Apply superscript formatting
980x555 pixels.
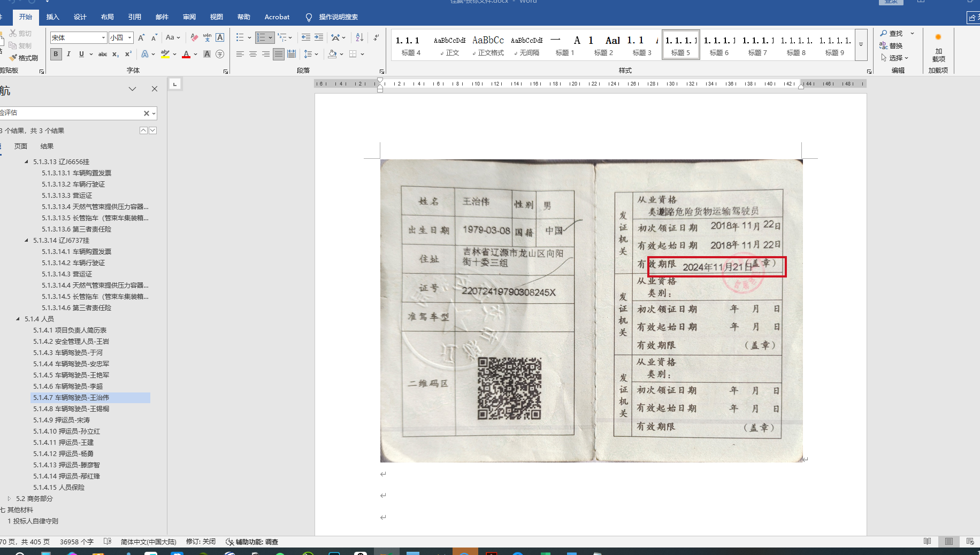[128, 54]
